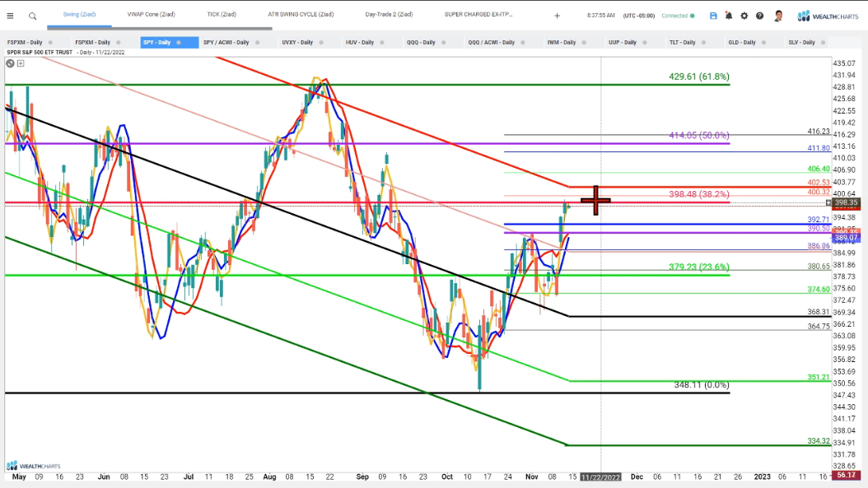Open the hamburger main menu
The width and height of the screenshot is (868, 488).
click(x=10, y=16)
